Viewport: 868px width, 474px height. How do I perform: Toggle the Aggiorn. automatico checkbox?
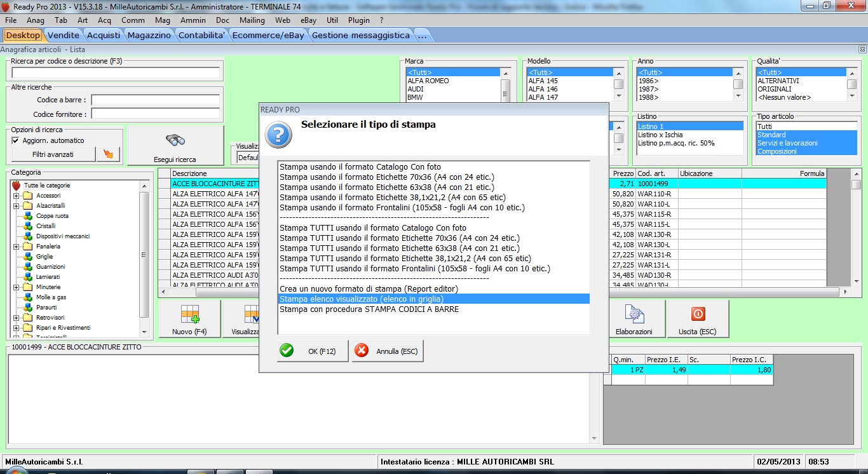coord(15,140)
